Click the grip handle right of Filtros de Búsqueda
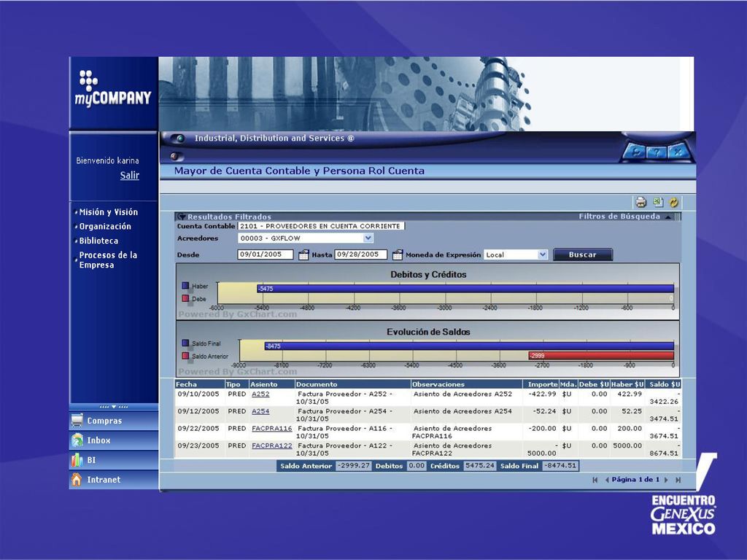Image resolution: width=747 pixels, height=560 pixels. (678, 217)
